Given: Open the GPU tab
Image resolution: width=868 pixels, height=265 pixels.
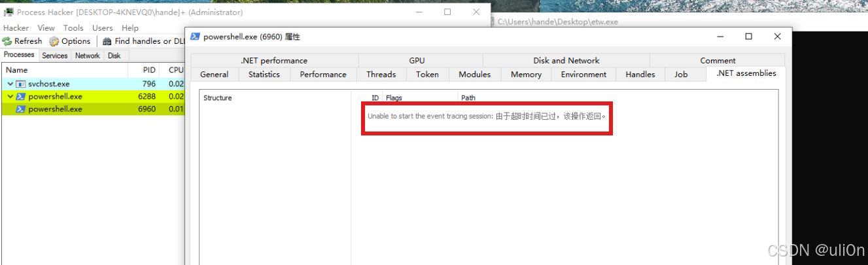Looking at the screenshot, I should coord(417,60).
